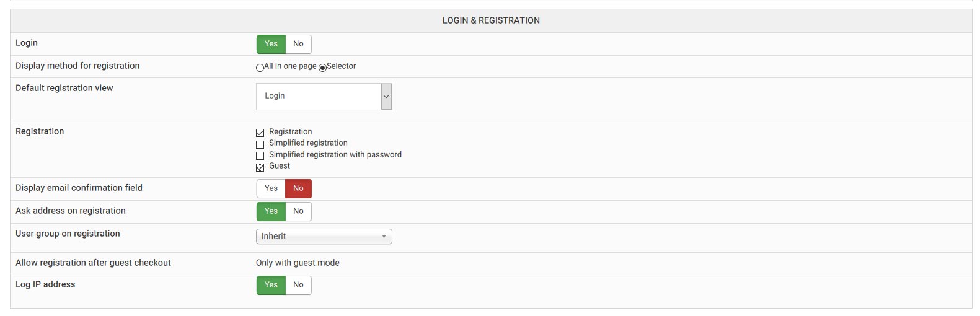
Task: Set Login toggle to Yes
Action: (271, 44)
